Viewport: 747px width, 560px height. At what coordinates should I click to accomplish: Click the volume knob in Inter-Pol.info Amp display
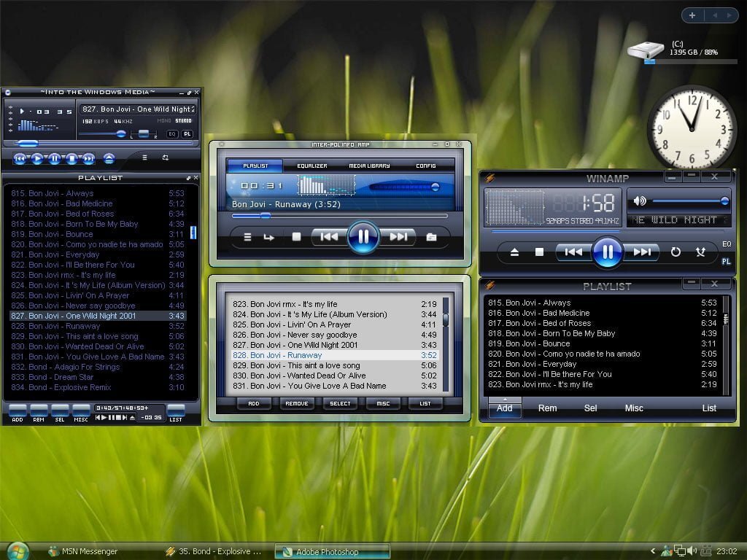coord(435,187)
